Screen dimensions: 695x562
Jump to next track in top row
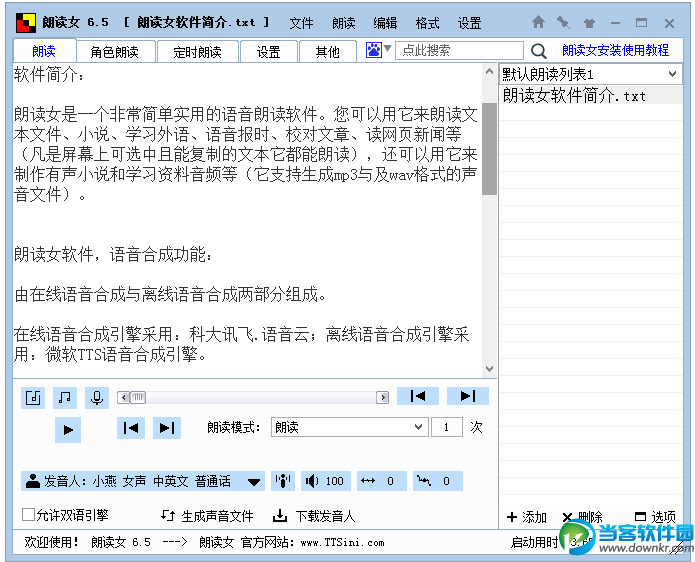(468, 396)
